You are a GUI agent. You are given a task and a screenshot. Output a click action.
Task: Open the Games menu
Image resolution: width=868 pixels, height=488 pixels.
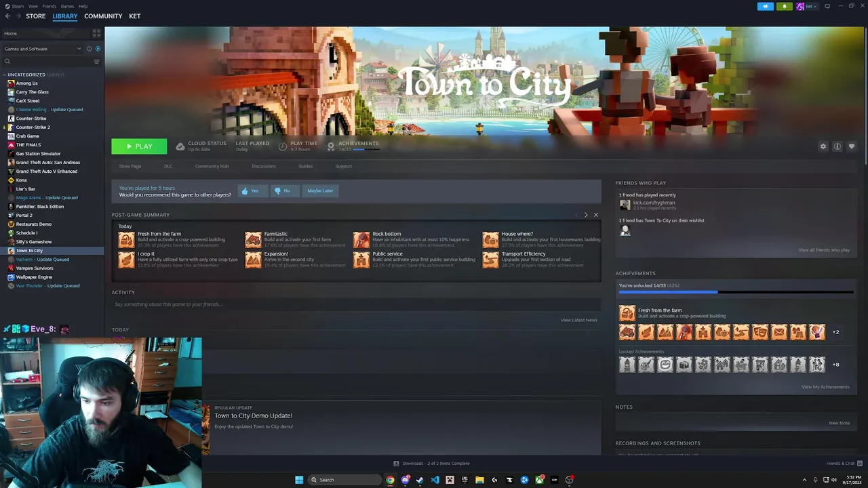click(x=67, y=6)
